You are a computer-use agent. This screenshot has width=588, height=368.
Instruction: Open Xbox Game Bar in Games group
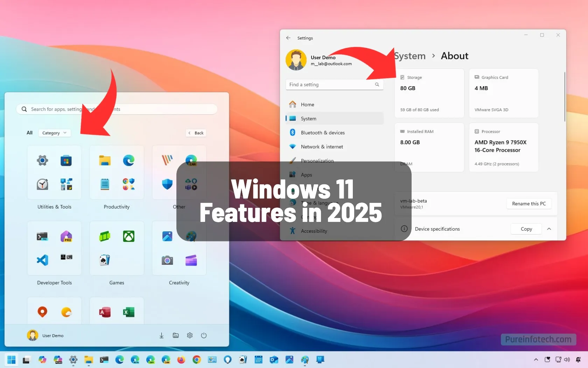(105, 237)
